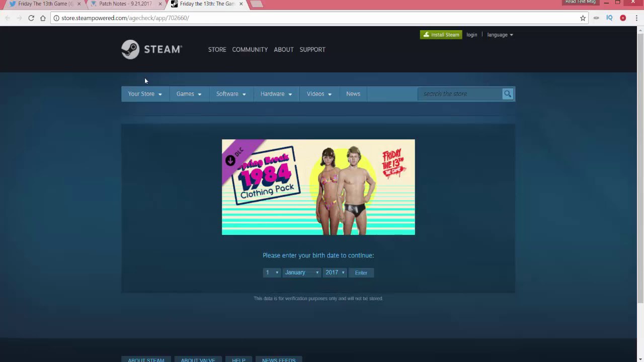Click the store search magnifier icon

(x=508, y=94)
